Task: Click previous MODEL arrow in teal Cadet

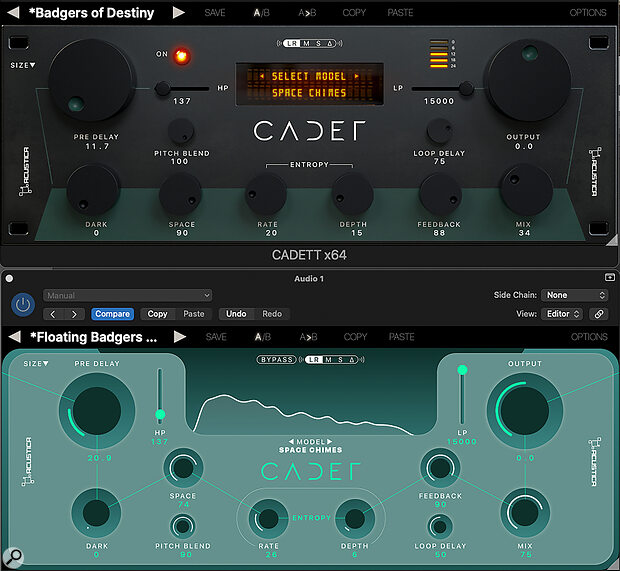Action: click(291, 442)
